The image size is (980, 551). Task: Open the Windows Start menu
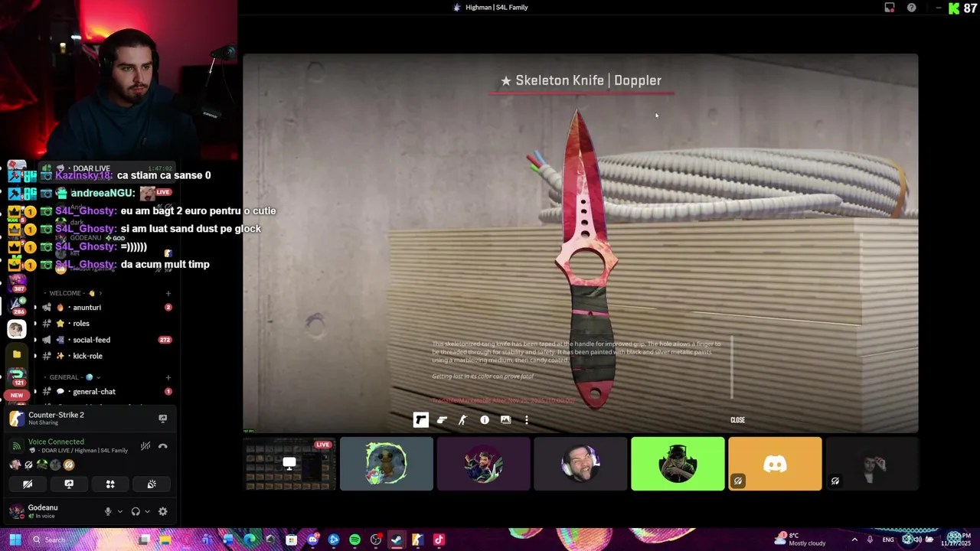[x=15, y=540]
